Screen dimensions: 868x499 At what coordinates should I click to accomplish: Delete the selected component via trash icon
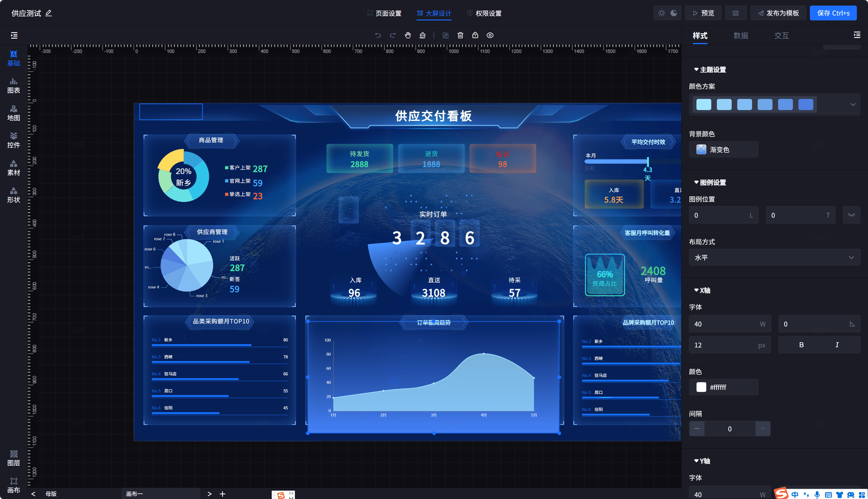point(460,35)
